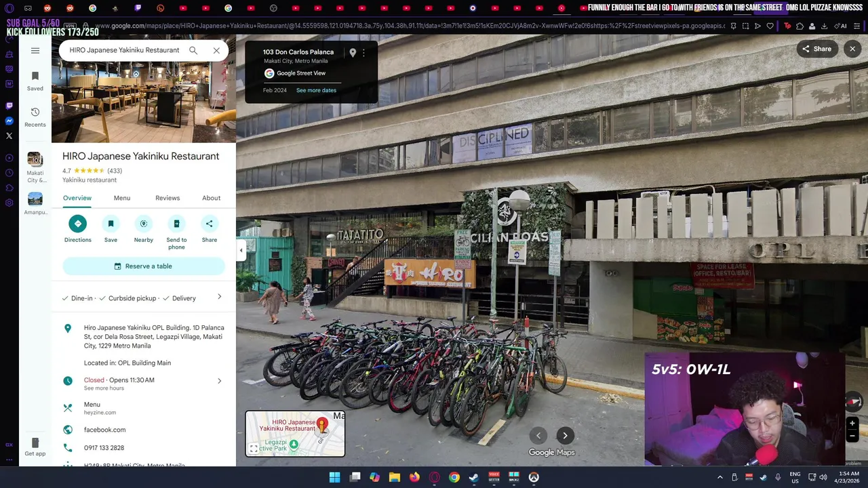Zoom out Street View with minus
This screenshot has width=868, height=488.
[852, 436]
